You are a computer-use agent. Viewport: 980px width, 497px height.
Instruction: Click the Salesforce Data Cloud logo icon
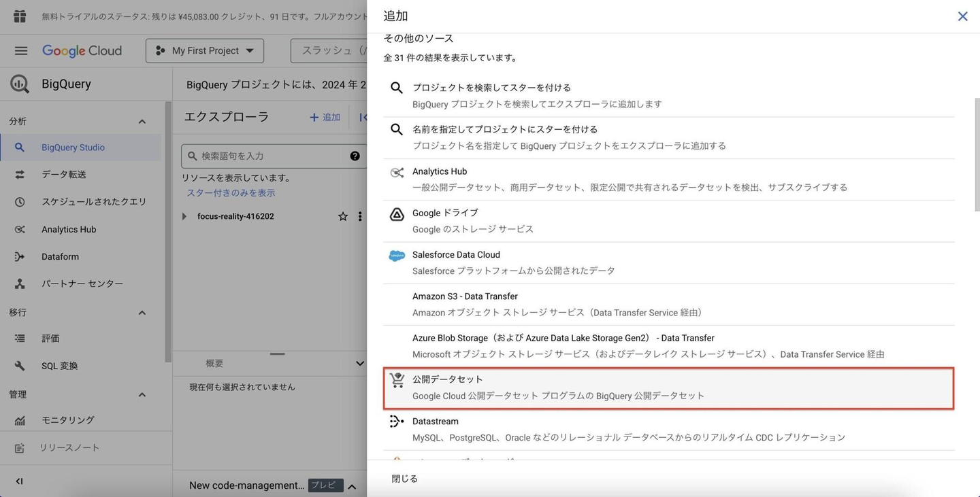pos(397,256)
